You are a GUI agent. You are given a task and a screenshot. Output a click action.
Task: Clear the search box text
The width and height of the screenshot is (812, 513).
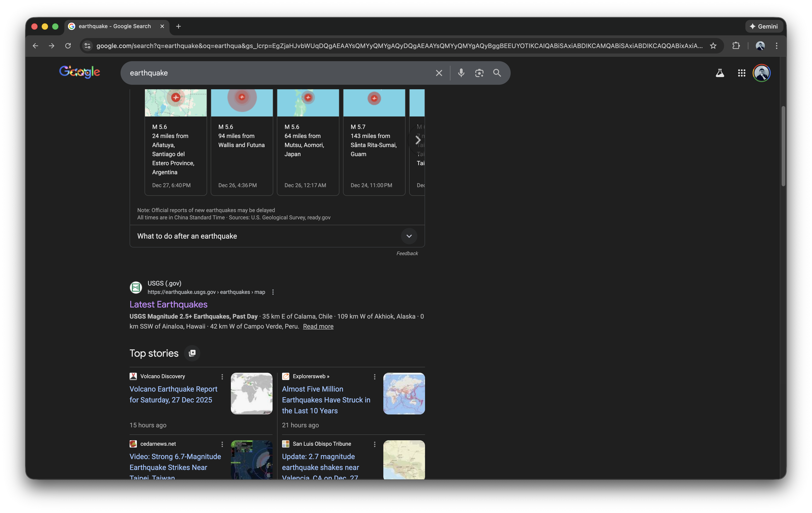click(x=439, y=73)
